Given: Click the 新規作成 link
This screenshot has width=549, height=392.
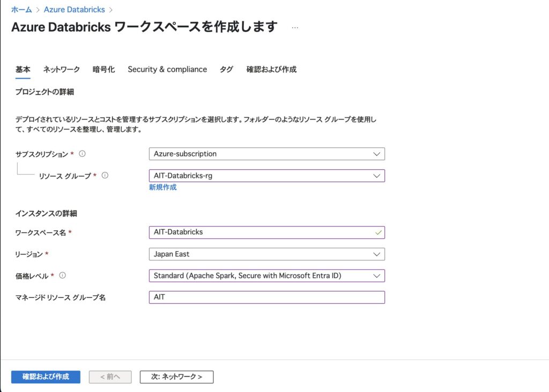Looking at the screenshot, I should (x=163, y=187).
